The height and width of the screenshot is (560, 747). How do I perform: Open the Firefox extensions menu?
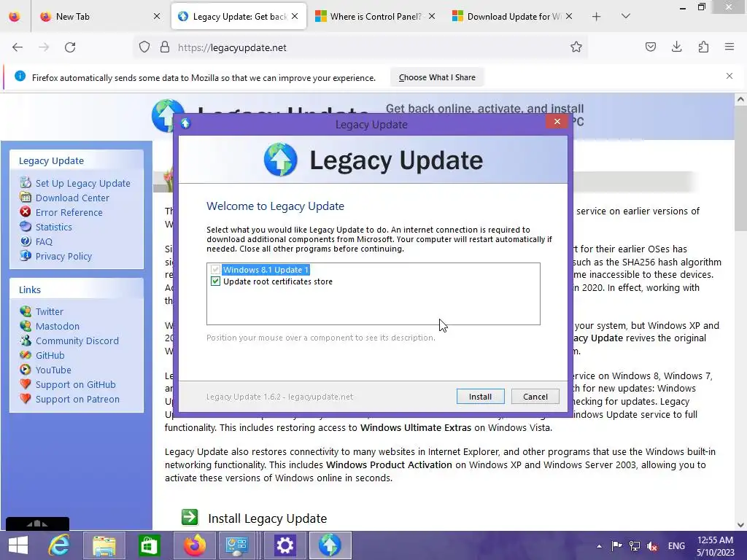[x=703, y=47]
